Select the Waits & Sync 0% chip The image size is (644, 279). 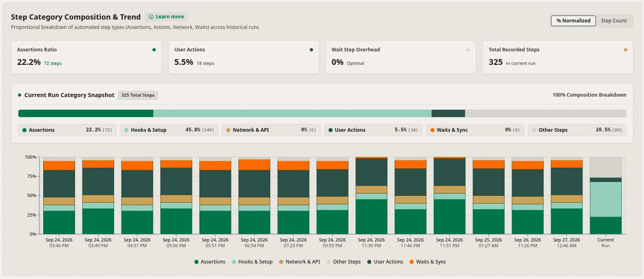point(475,130)
